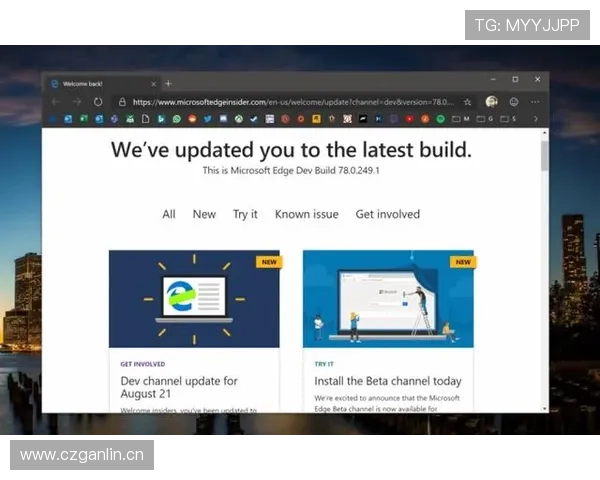Click the Edge logo laptop card thumbnail

tap(194, 299)
